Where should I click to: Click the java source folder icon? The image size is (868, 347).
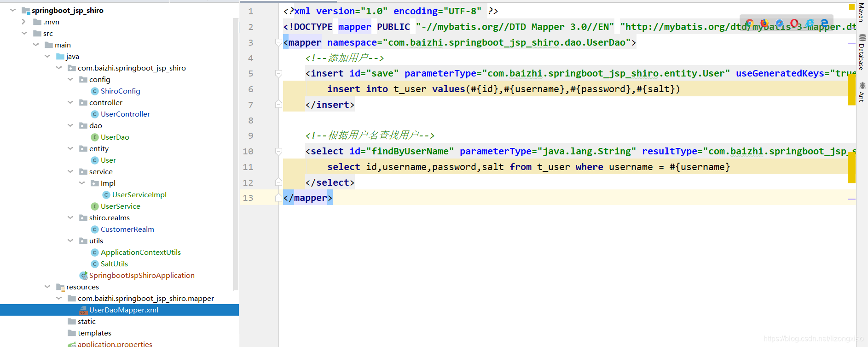(x=60, y=57)
